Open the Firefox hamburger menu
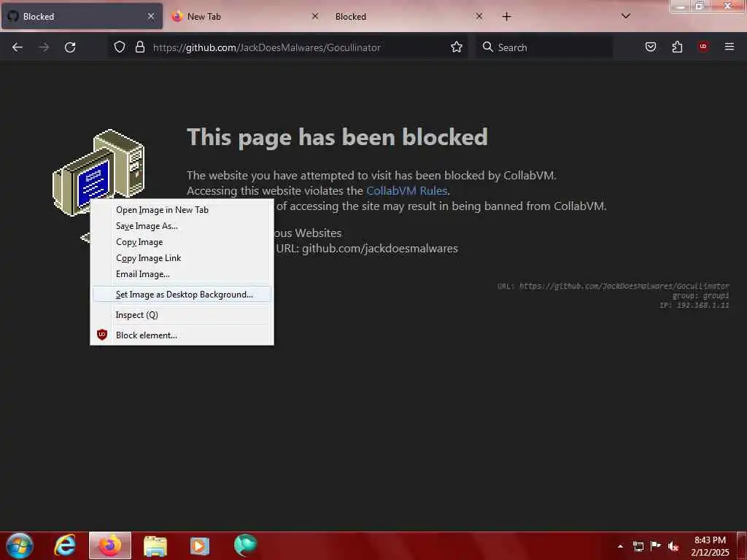This screenshot has width=747, height=560. (x=729, y=47)
